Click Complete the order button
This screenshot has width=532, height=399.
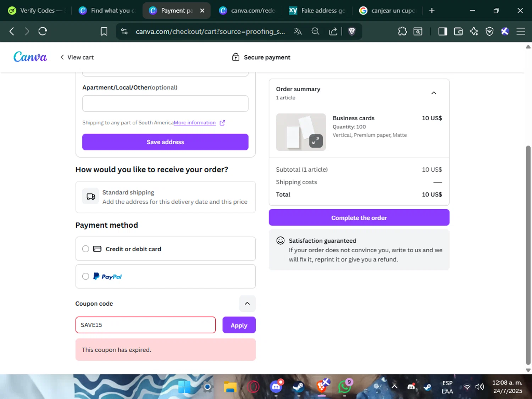(x=359, y=217)
